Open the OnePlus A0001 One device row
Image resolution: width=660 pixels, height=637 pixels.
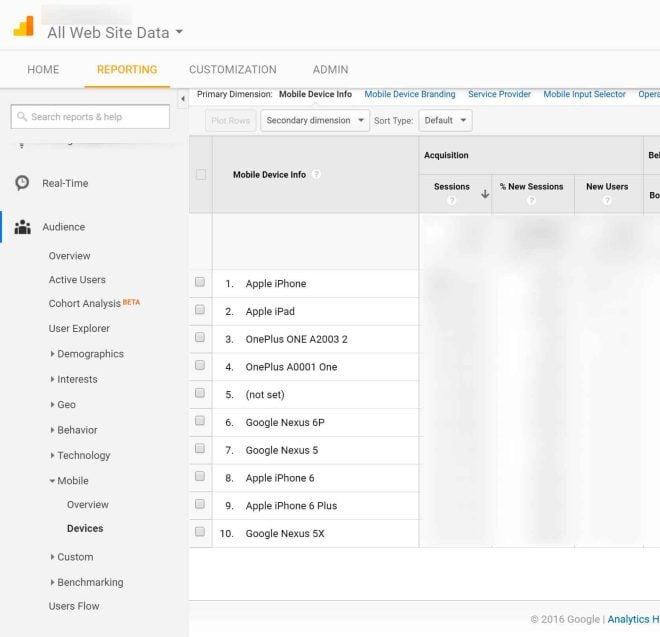pyautogui.click(x=291, y=367)
